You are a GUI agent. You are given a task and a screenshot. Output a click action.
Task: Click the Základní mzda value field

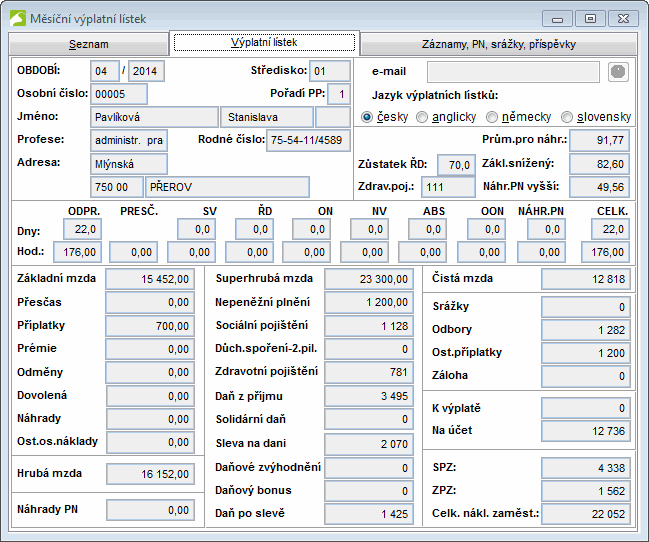(x=149, y=278)
